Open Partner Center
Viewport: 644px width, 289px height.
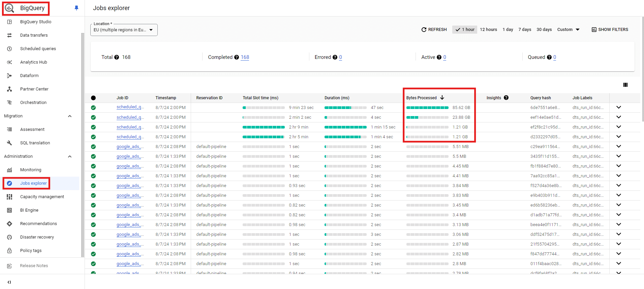click(34, 89)
